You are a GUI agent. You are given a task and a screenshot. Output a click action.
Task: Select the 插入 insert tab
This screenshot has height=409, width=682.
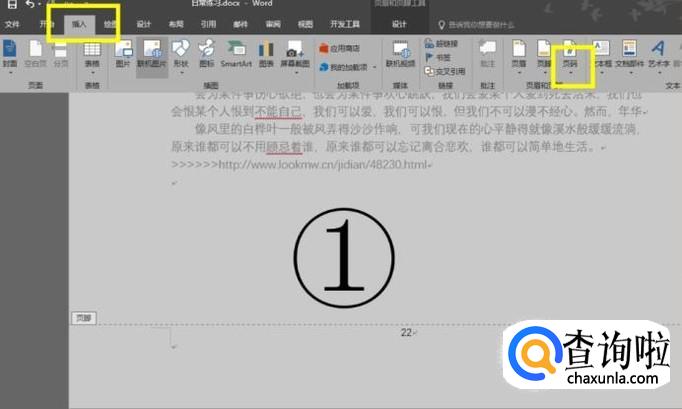tap(79, 24)
